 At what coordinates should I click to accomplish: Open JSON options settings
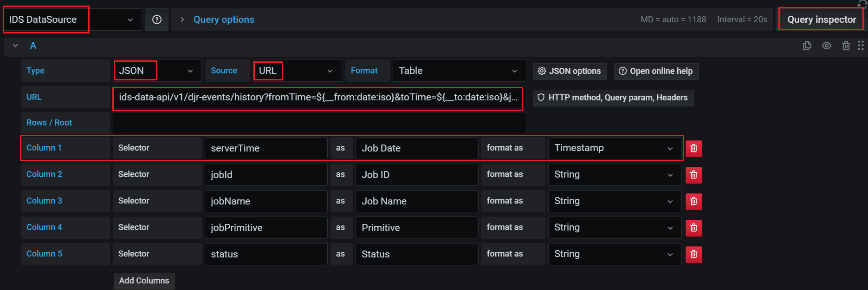coord(570,71)
